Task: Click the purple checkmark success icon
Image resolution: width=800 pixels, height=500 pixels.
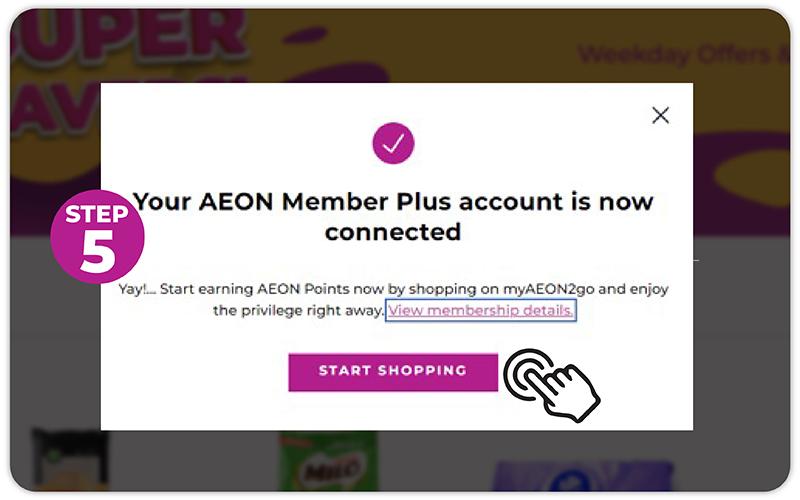Action: pos(393,143)
